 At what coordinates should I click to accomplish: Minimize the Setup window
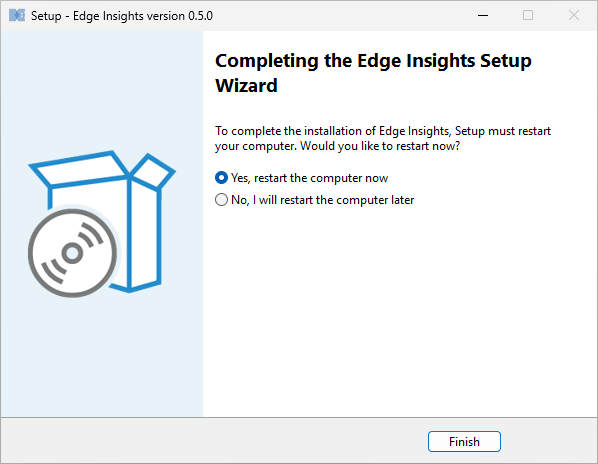tap(483, 16)
